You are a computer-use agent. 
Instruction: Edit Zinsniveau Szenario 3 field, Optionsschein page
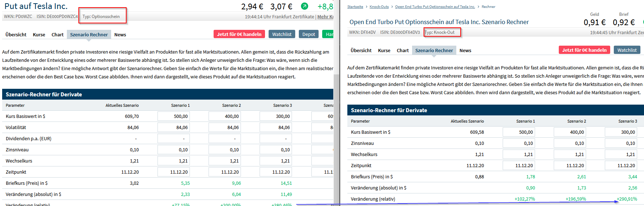pyautogui.click(x=275, y=150)
